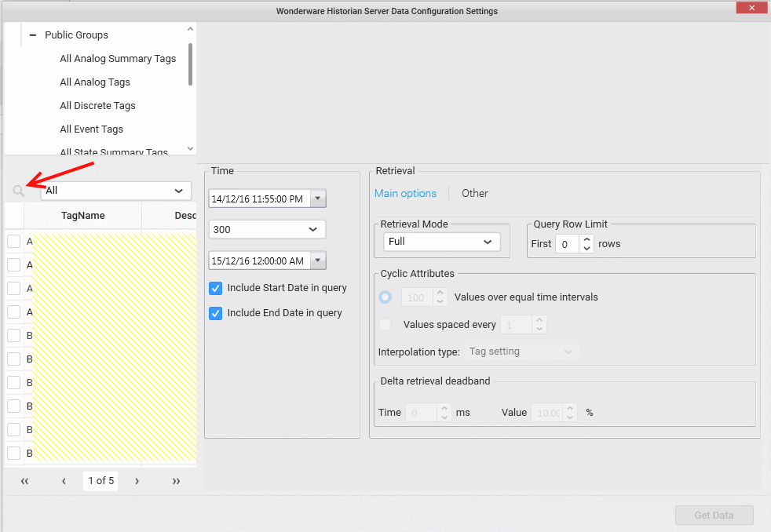
Task: Check the last visible B tag row checkbox
Action: (14, 453)
